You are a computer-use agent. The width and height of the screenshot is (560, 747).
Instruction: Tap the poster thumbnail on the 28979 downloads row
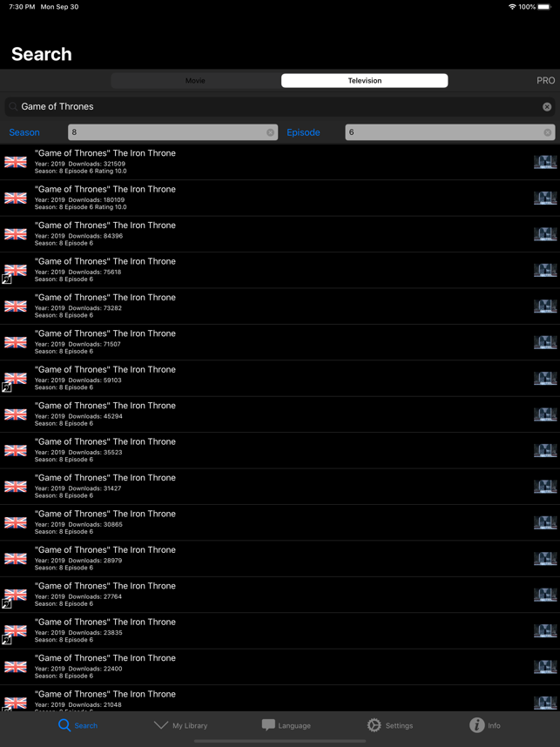[x=545, y=559]
